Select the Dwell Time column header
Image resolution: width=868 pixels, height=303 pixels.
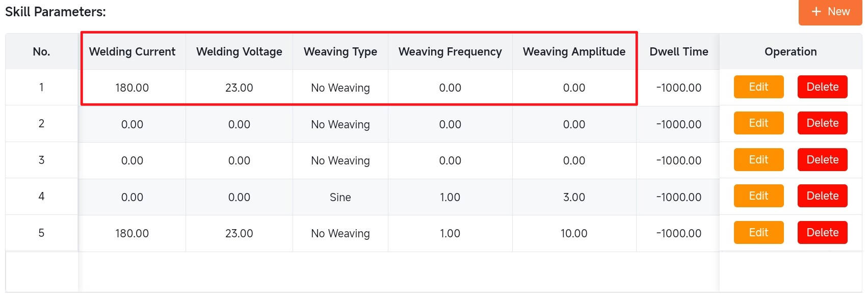coord(678,52)
